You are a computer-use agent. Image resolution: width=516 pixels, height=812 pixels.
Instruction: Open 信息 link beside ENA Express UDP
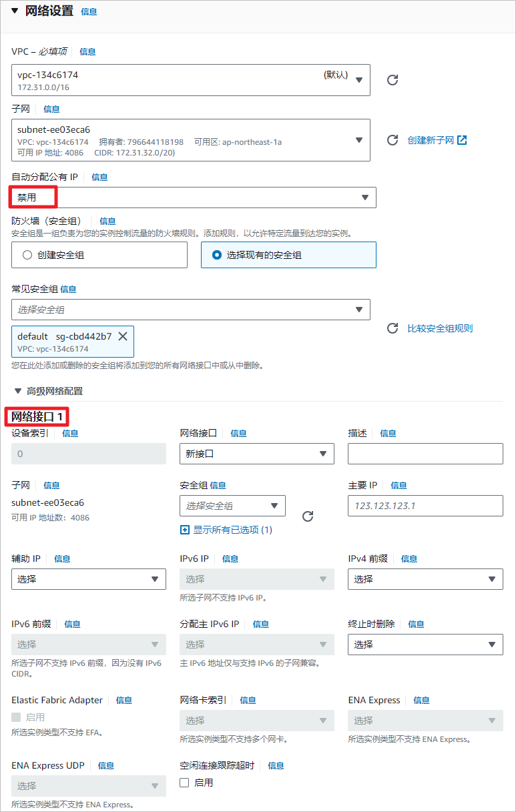[106, 765]
